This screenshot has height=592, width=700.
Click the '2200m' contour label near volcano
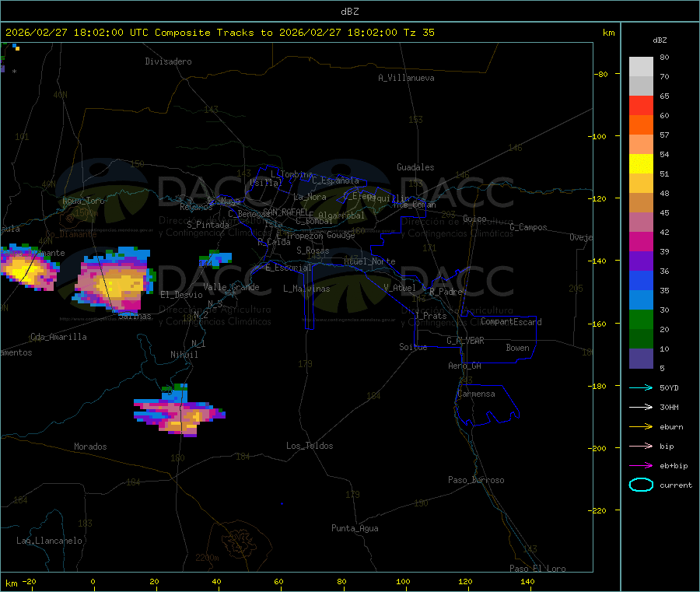pyautogui.click(x=207, y=558)
